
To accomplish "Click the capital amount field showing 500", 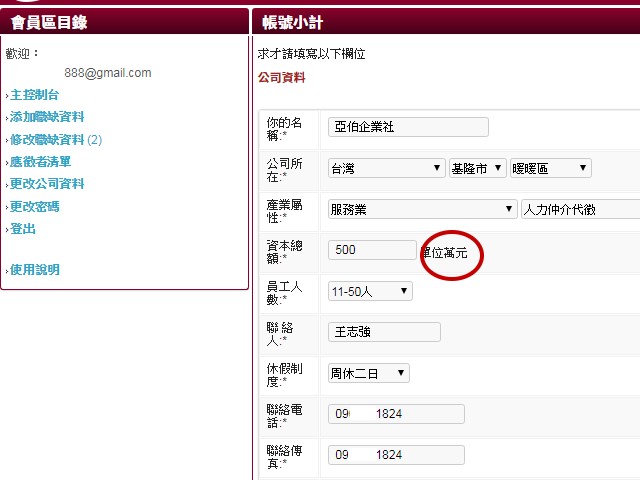I will 372,250.
